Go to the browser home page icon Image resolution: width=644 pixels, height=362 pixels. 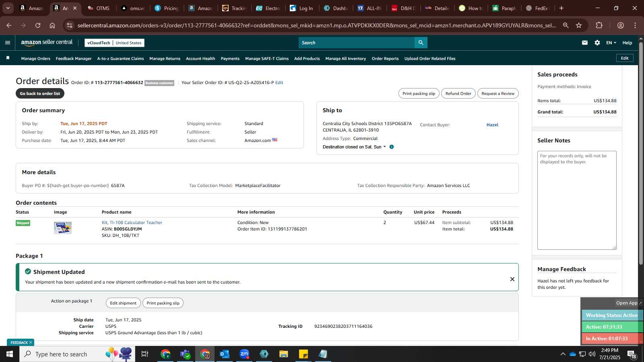click(52, 25)
